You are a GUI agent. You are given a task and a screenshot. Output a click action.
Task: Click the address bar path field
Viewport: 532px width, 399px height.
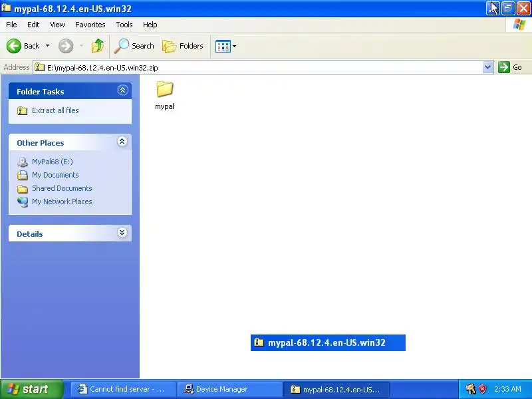(258, 68)
